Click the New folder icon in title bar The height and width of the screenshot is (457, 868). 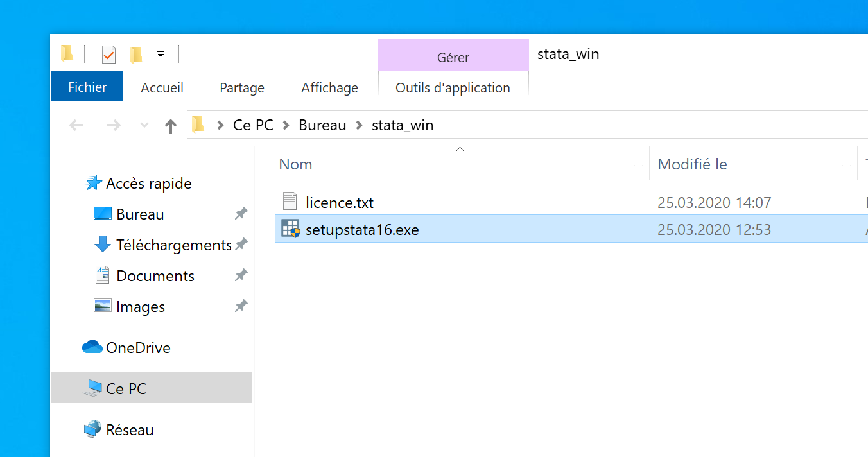click(x=136, y=55)
